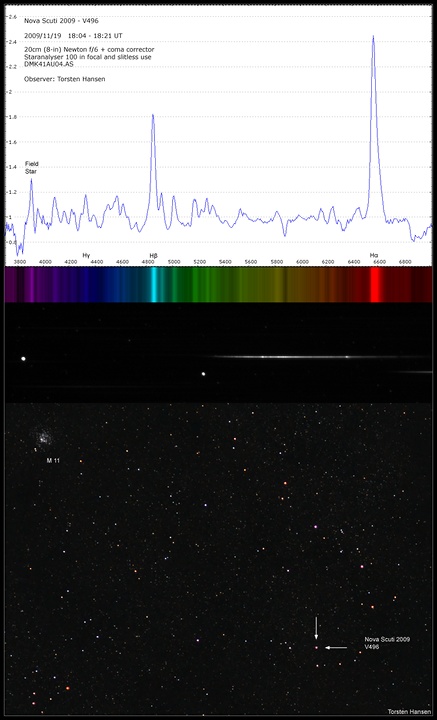
Task: Click the H-alpha emission peak top
Action: click(373, 37)
